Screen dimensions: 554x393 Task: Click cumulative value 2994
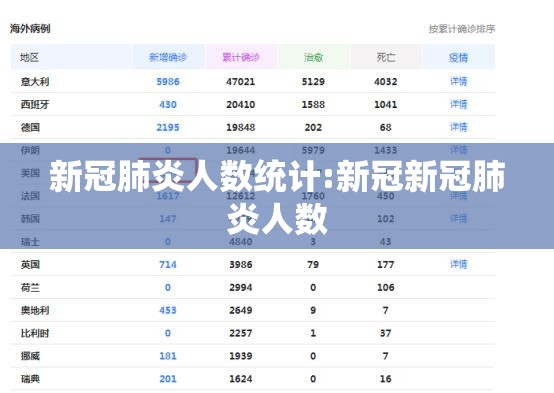coord(241,287)
